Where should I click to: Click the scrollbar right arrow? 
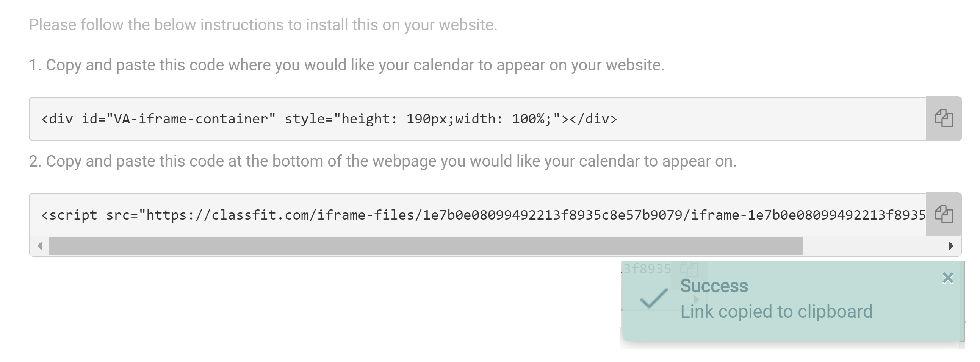pyautogui.click(x=951, y=246)
